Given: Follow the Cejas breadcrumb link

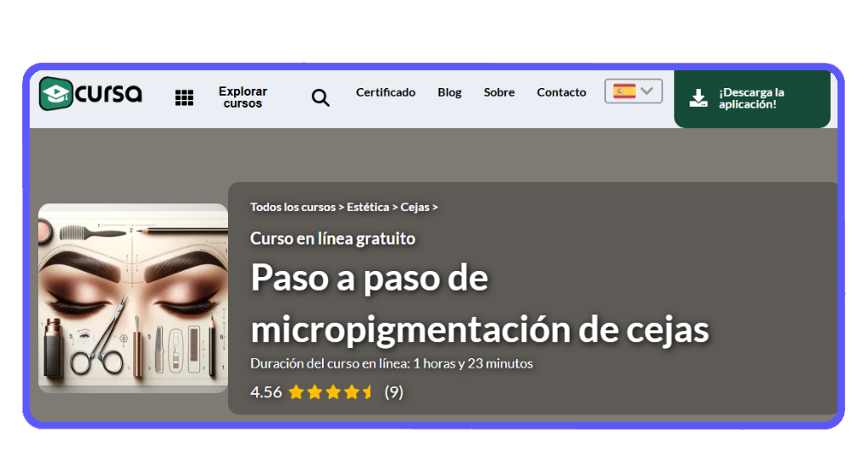Looking at the screenshot, I should click(415, 207).
